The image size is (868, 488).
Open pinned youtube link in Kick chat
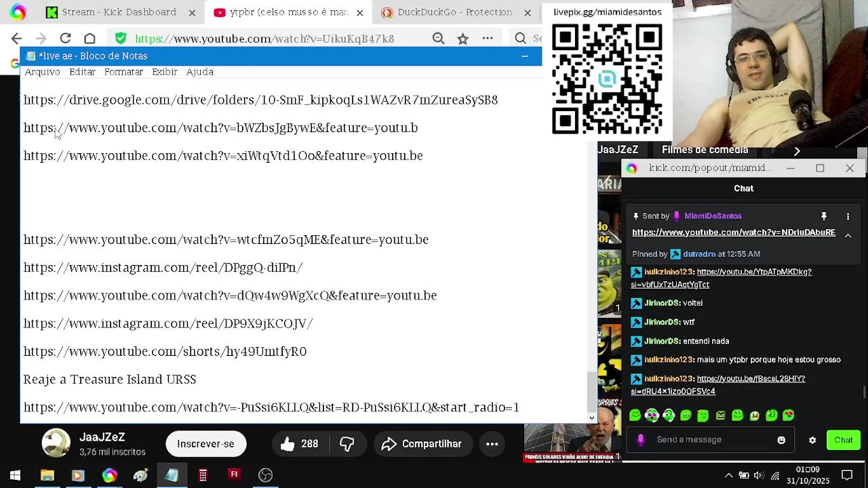[x=734, y=232]
